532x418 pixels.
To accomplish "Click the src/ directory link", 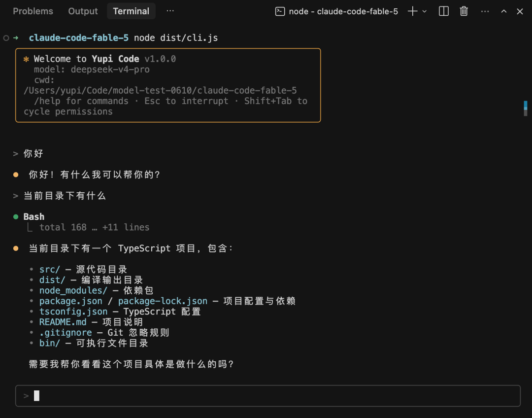I will coord(50,269).
